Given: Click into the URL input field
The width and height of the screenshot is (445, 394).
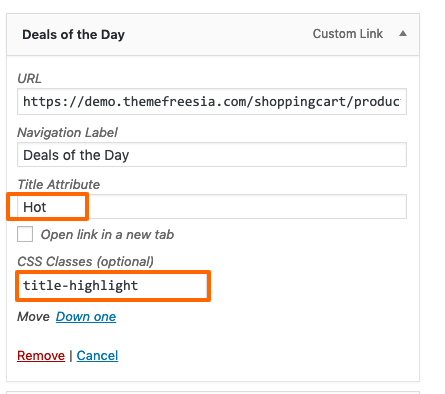Looking at the screenshot, I should [x=212, y=102].
